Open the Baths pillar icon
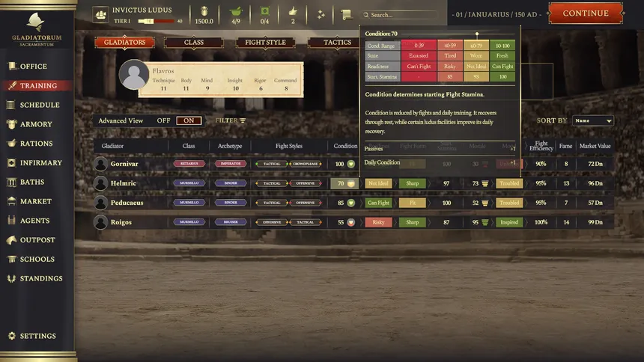Screen dimensions: 644x362 click(x=11, y=182)
